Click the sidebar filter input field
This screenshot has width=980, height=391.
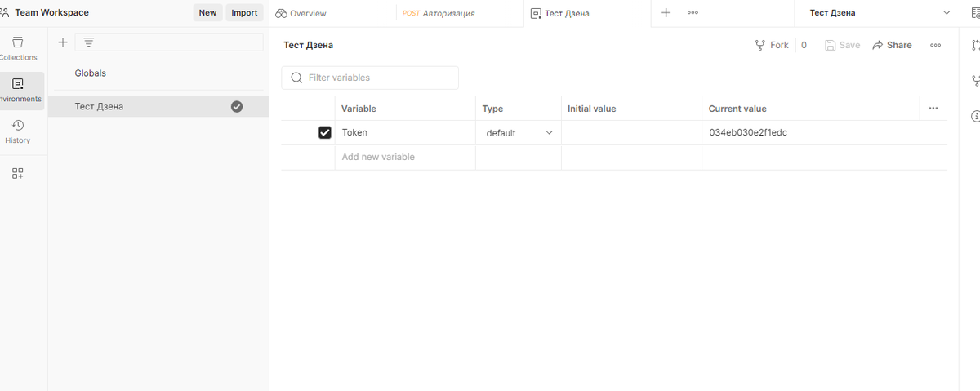169,42
